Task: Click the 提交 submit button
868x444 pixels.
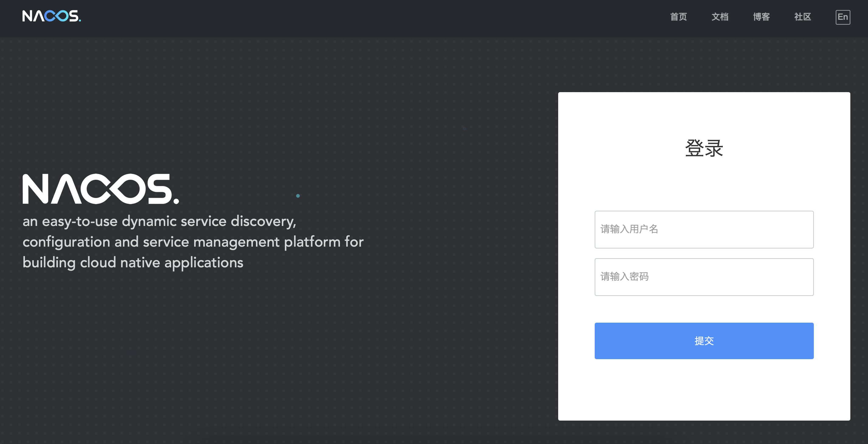Action: [704, 341]
